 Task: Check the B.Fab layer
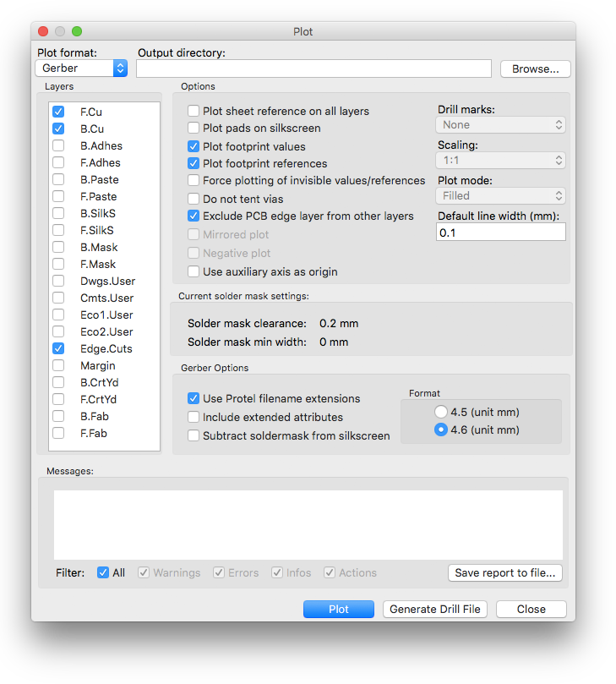[58, 416]
